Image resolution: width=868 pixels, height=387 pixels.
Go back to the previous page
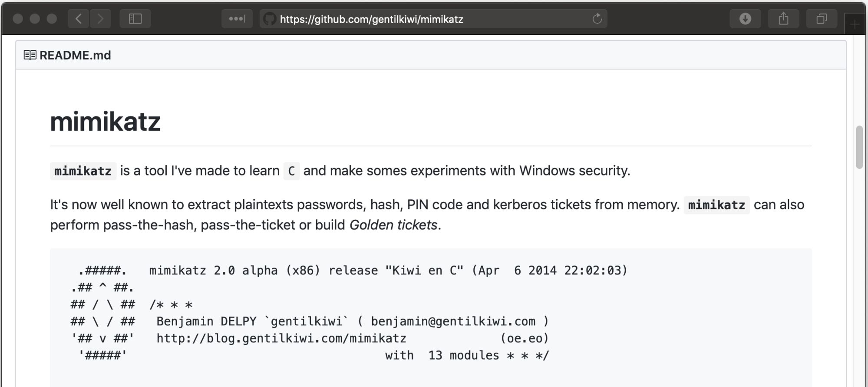[79, 19]
